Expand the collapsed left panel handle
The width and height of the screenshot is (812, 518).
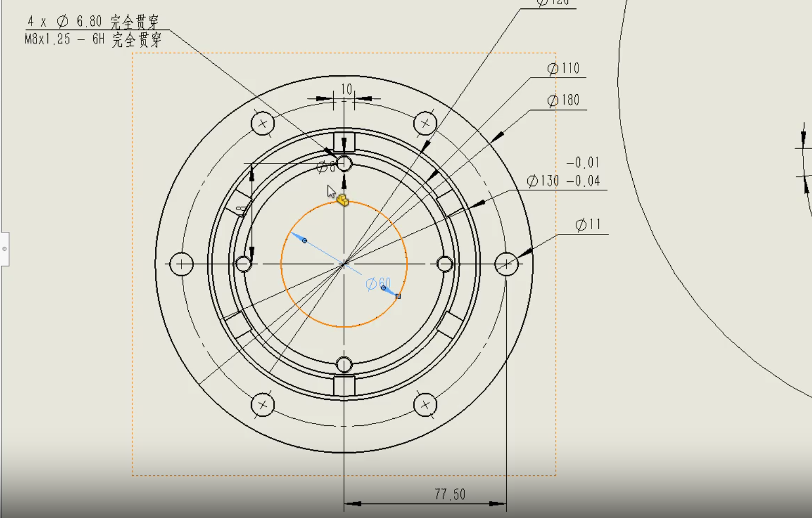point(4,249)
